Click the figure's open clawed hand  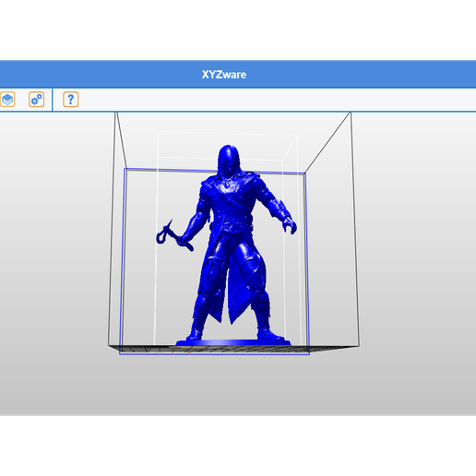tap(289, 225)
